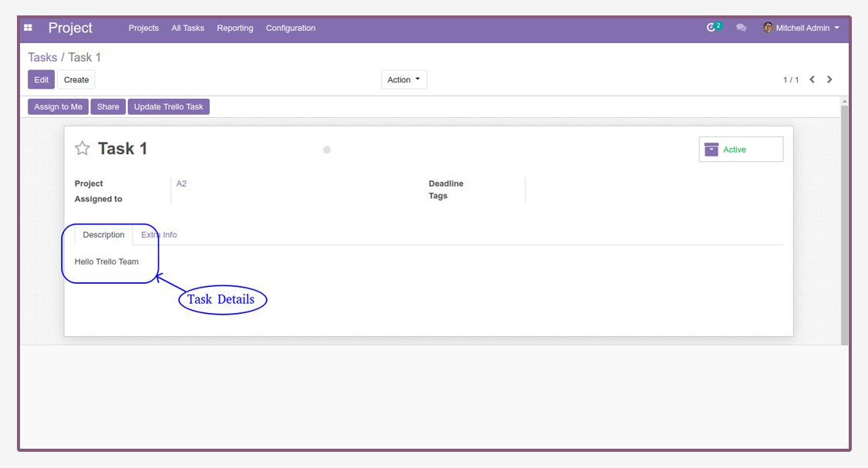Click Update Trello Task button

[x=168, y=106]
